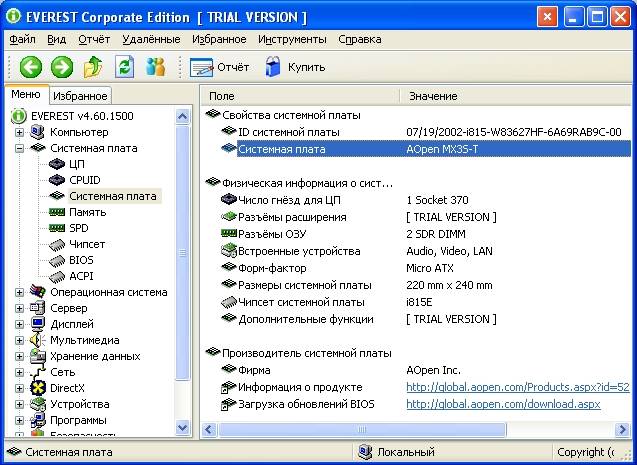The height and width of the screenshot is (465, 637).
Task: Click the up-level folder arrow icon
Action: 93,67
